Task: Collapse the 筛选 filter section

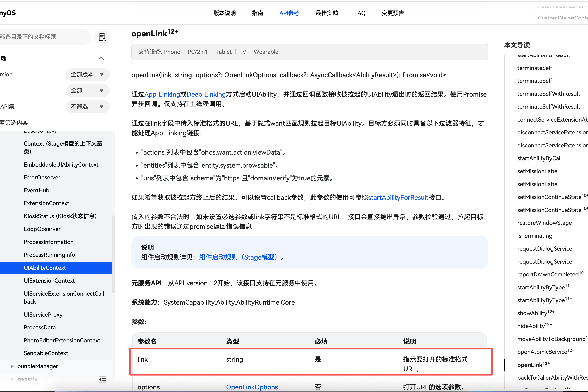Action: [101, 58]
